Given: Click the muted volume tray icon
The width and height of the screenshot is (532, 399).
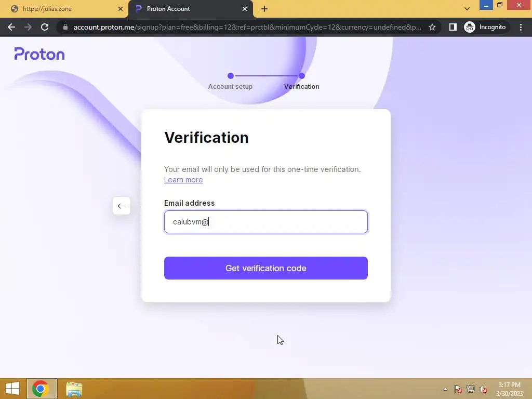Looking at the screenshot, I should coord(483,389).
